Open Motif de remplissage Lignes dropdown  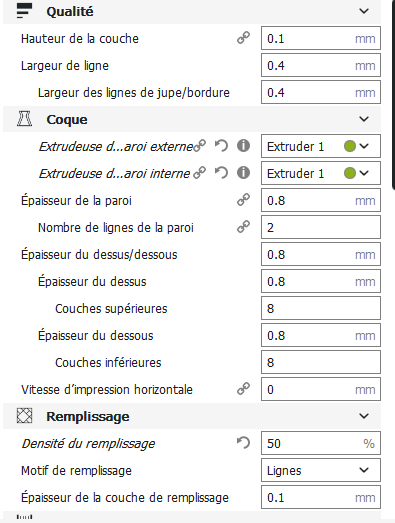click(x=321, y=470)
